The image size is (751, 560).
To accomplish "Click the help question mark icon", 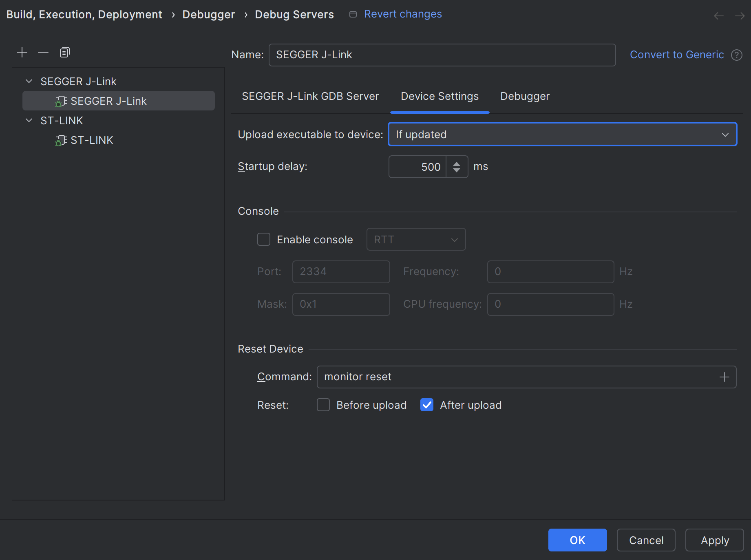I will point(736,55).
